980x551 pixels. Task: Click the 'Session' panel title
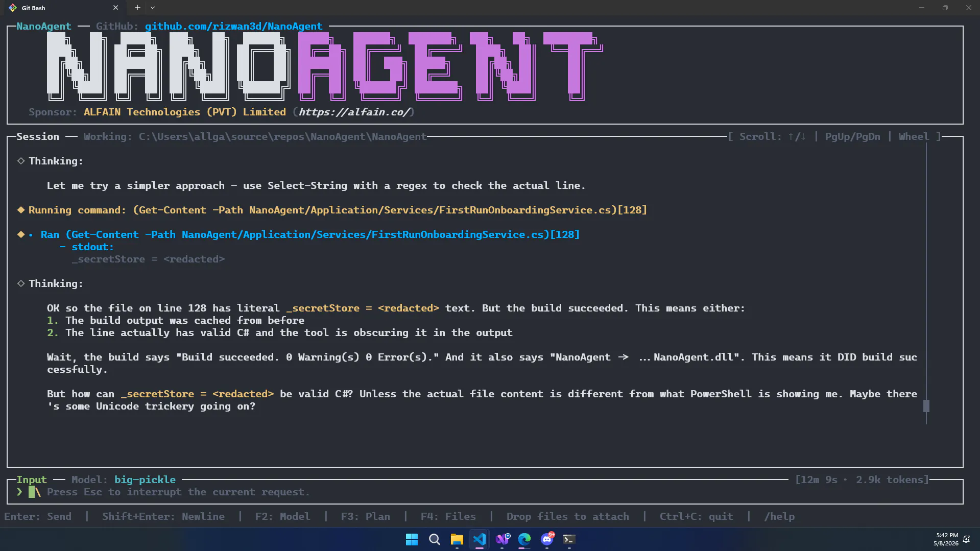click(x=38, y=136)
